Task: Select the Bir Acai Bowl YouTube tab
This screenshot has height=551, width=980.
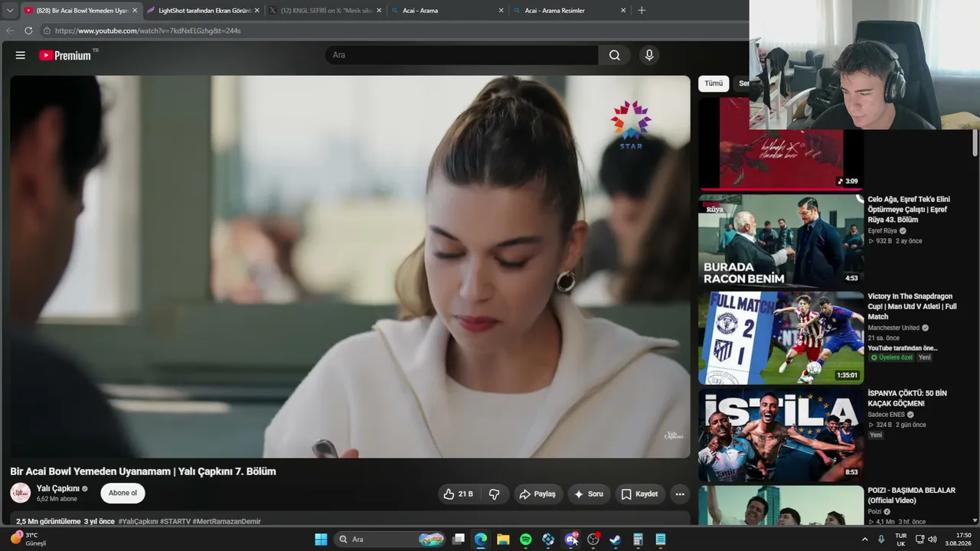Action: pos(81,11)
